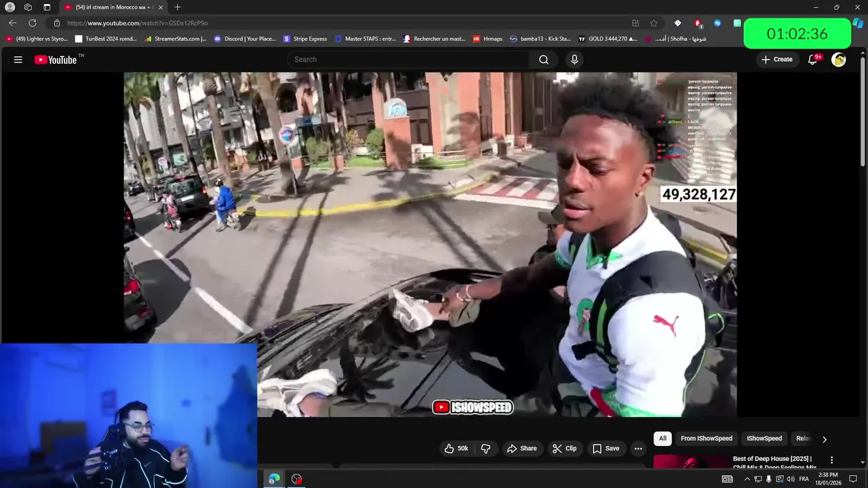Like the video with 50k likes
Image resolution: width=868 pixels, height=488 pixels.
[x=456, y=448]
